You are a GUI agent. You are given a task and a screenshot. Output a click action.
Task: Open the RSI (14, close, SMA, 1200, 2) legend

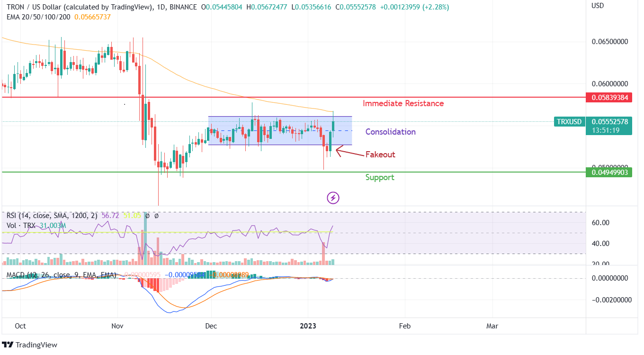(x=52, y=216)
